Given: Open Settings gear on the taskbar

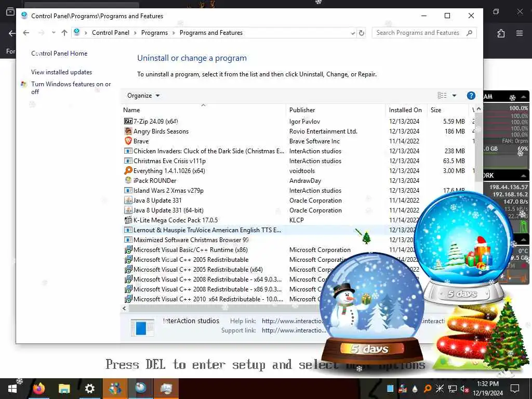Looking at the screenshot, I should [89, 389].
